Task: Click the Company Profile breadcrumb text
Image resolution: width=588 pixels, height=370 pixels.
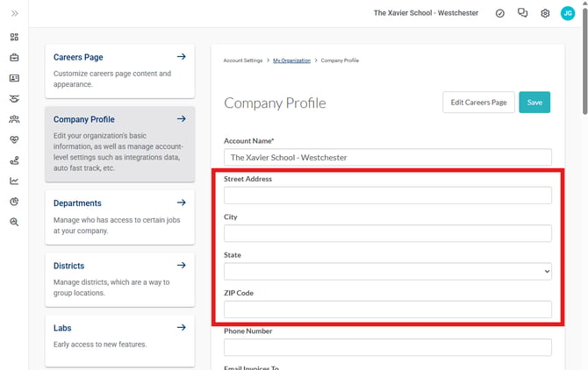Action: tap(340, 60)
